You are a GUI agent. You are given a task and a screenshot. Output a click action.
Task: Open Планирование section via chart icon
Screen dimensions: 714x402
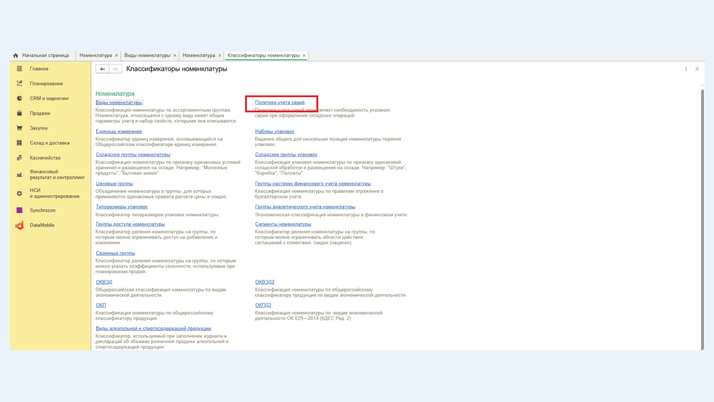coord(19,84)
